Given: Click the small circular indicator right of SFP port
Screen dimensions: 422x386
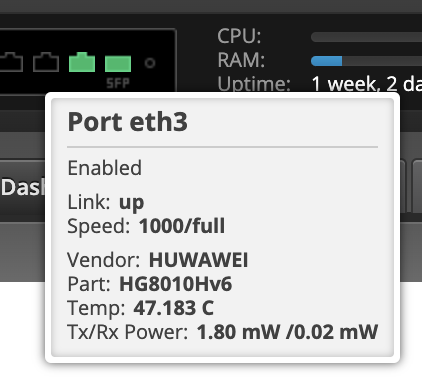Looking at the screenshot, I should click(150, 63).
